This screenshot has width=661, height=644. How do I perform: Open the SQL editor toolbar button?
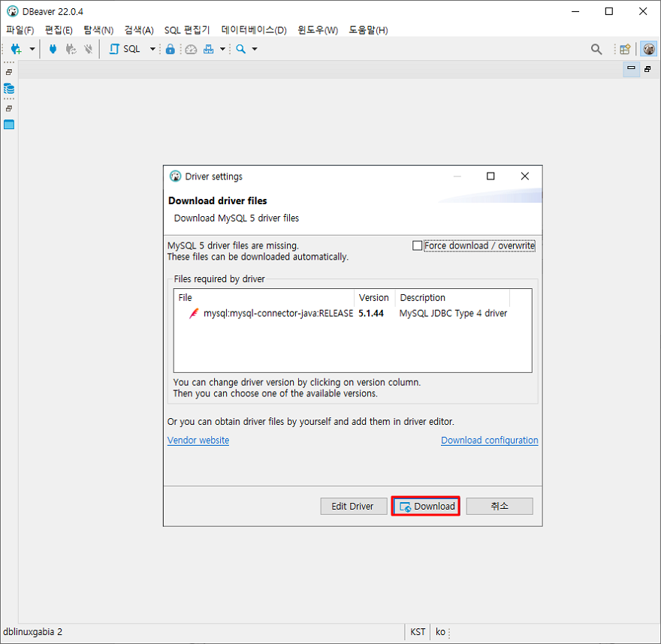tap(125, 50)
